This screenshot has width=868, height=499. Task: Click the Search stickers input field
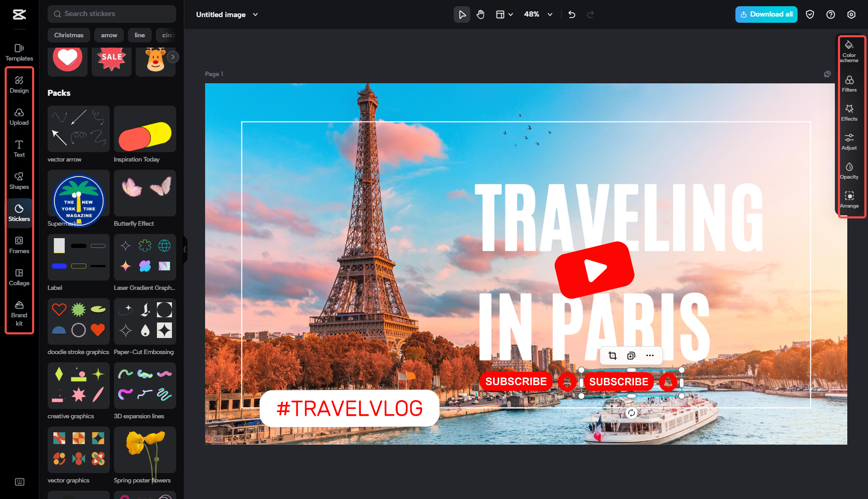pos(111,13)
